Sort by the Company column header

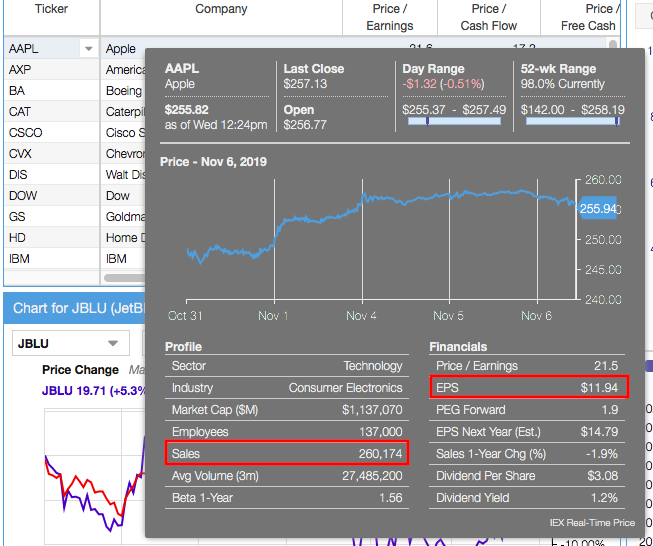click(x=221, y=17)
